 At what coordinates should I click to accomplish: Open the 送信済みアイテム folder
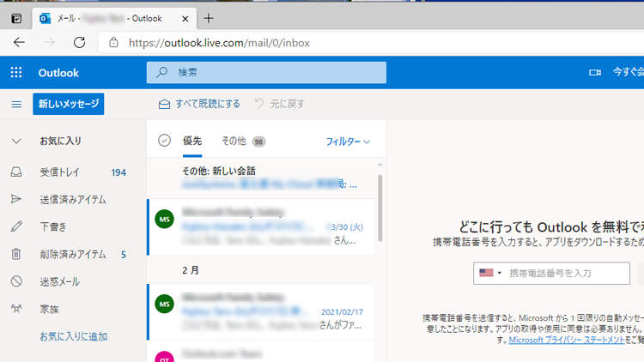73,200
